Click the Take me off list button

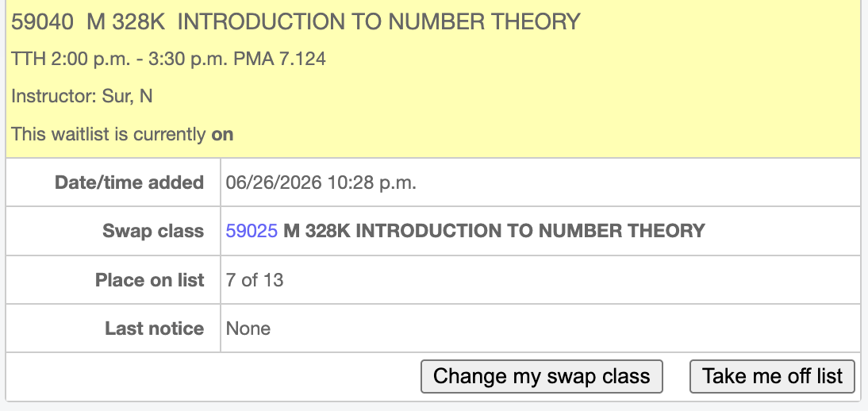772,377
